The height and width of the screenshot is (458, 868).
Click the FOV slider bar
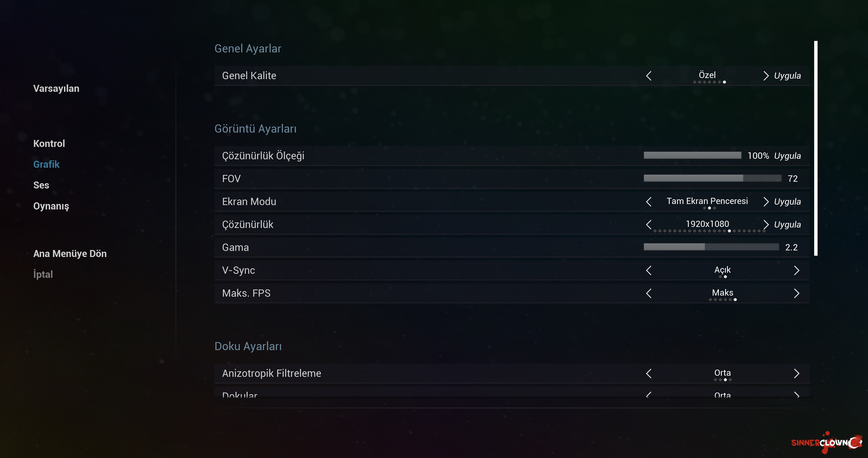(712, 178)
